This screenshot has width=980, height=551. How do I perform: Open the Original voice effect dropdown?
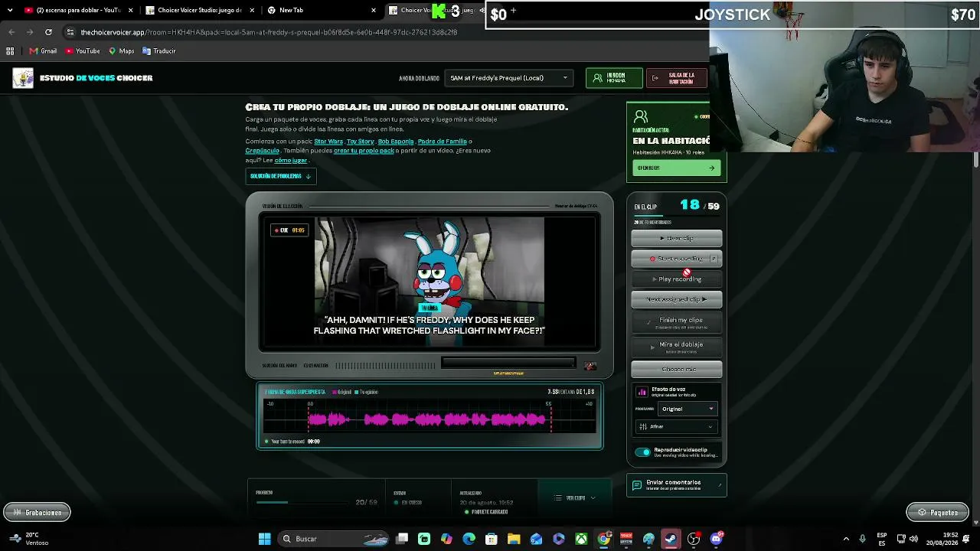coord(687,409)
